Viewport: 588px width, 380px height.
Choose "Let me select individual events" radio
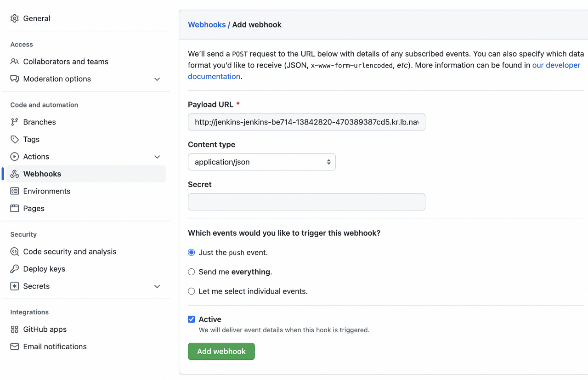pos(192,291)
